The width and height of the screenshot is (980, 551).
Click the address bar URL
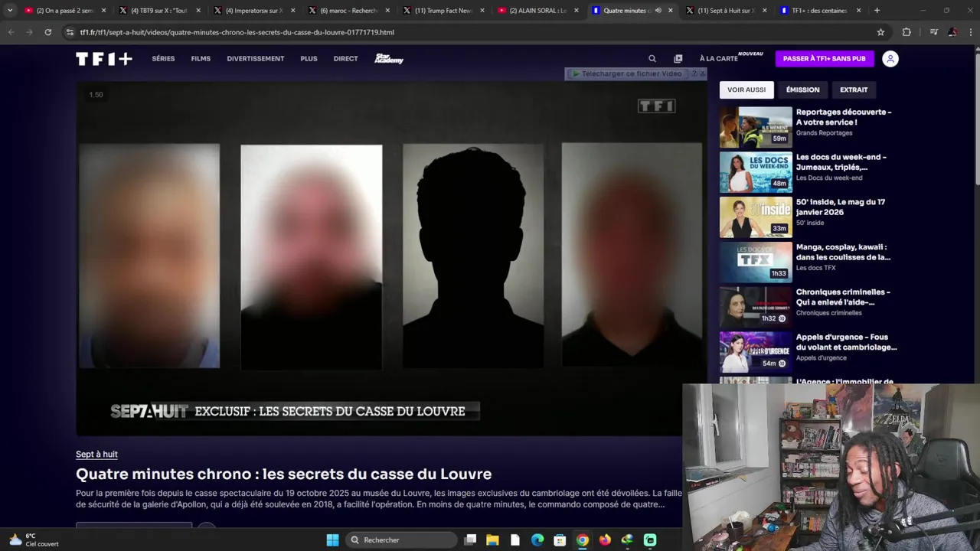click(237, 32)
